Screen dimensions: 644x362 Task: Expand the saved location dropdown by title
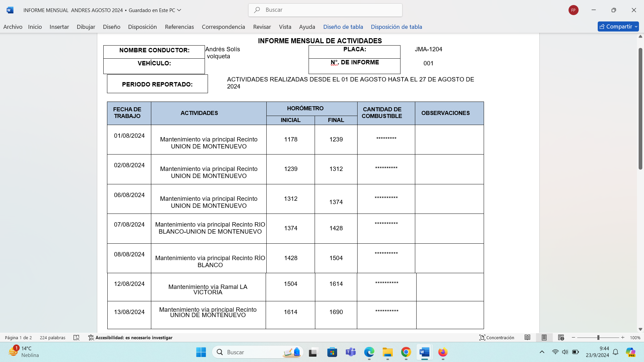click(x=179, y=10)
